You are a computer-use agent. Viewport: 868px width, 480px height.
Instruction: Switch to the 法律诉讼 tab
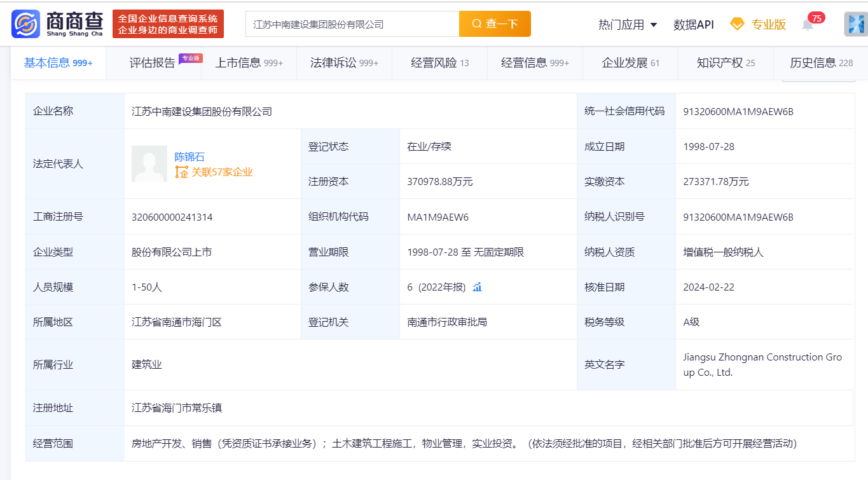tap(336, 63)
